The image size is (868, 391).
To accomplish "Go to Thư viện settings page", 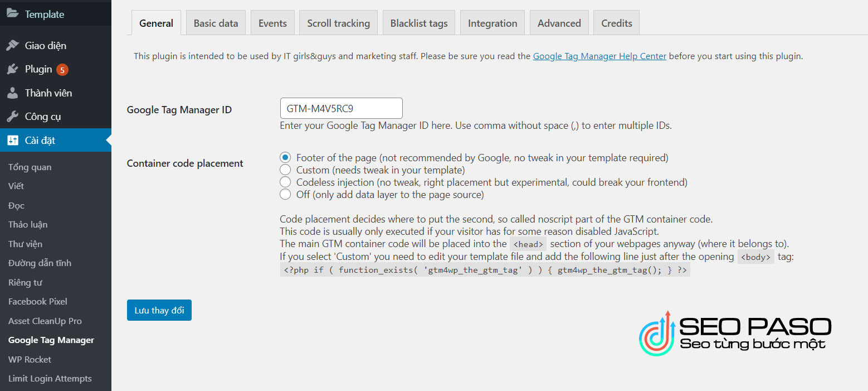I will (25, 244).
